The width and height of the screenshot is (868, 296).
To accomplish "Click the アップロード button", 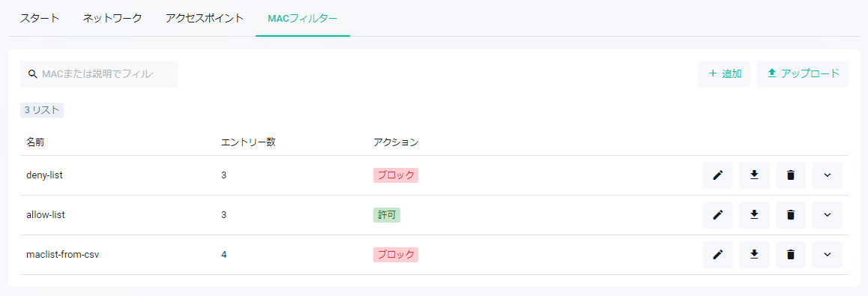I will click(x=802, y=74).
